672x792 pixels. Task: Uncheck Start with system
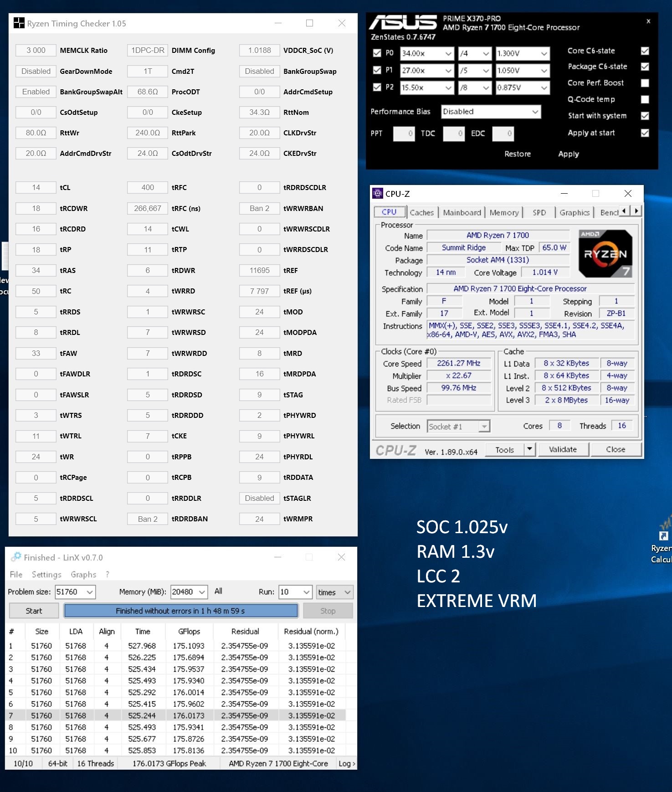pos(645,116)
